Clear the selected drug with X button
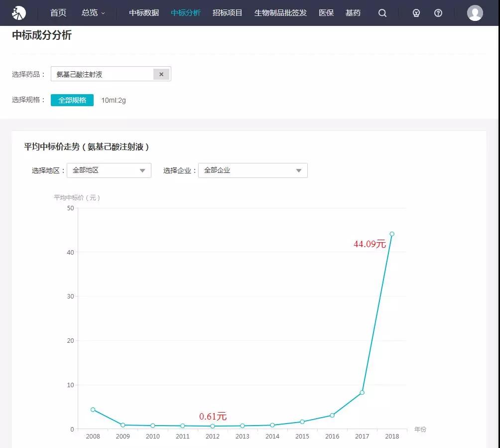The width and height of the screenshot is (500, 448). pos(161,74)
